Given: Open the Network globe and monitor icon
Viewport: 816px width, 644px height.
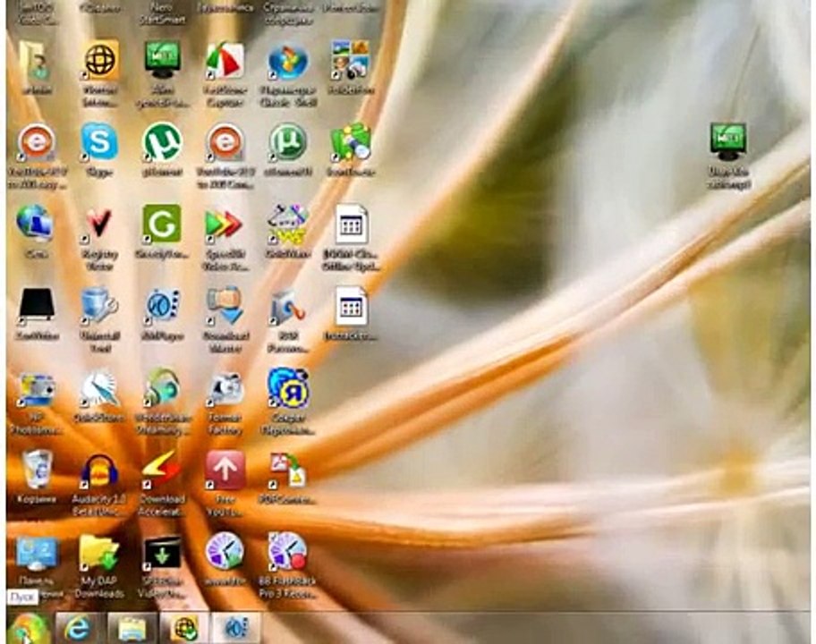Looking at the screenshot, I should [35, 223].
